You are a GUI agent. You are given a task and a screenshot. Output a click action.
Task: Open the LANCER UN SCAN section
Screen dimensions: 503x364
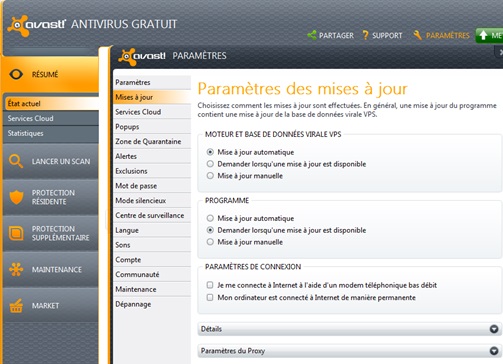[51, 161]
